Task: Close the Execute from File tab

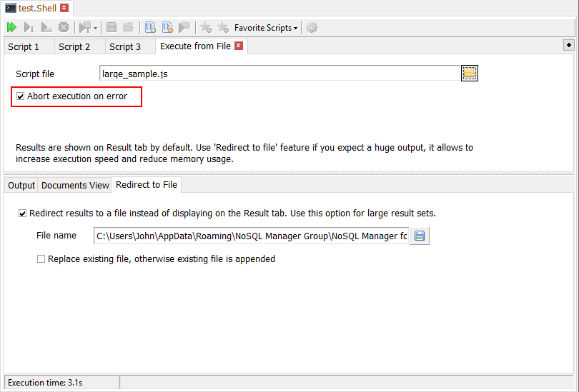Action: pos(239,46)
